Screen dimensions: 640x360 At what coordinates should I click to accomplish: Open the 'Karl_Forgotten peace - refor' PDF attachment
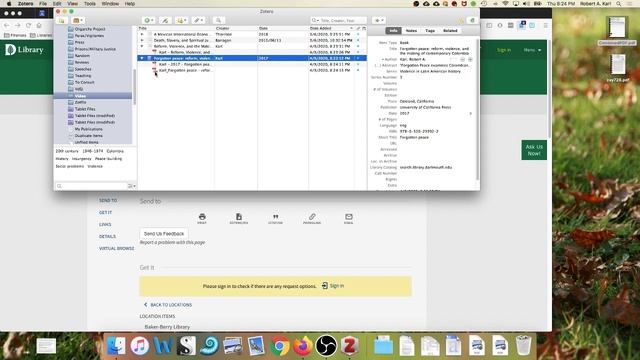click(184, 70)
